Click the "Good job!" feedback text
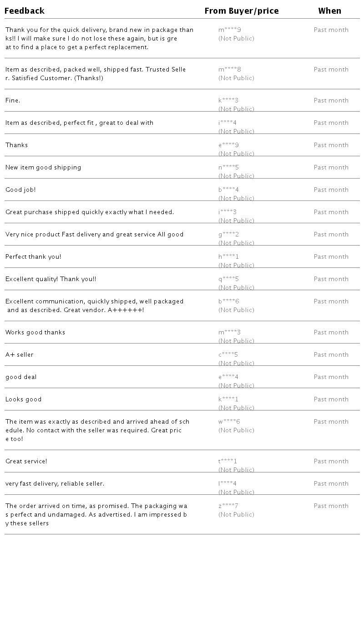 click(x=20, y=190)
